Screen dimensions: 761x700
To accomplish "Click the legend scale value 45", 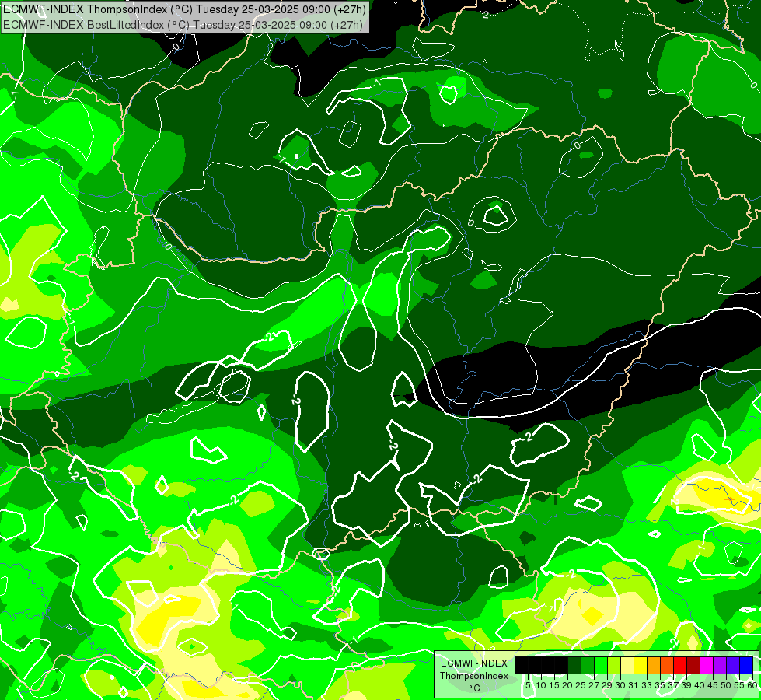I will pos(713,685).
